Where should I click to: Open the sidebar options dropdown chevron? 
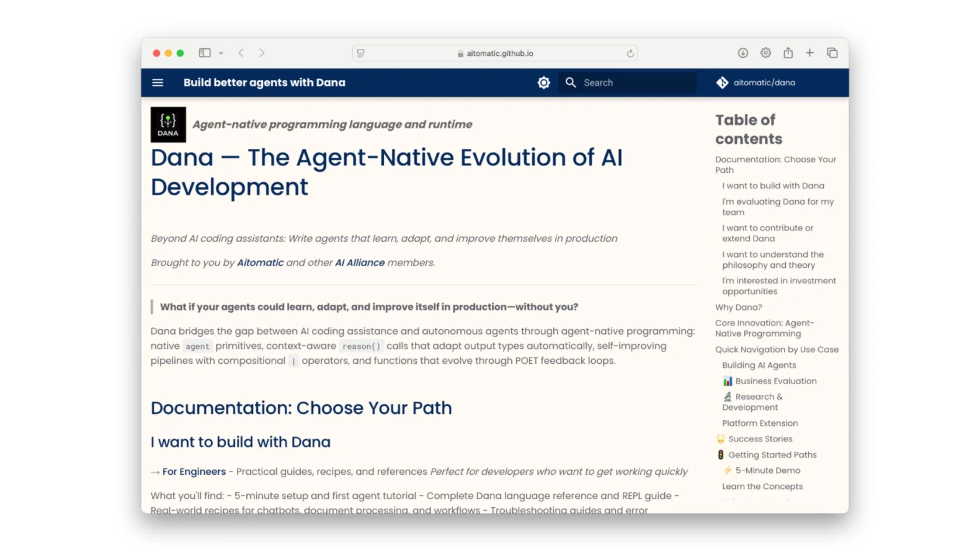click(221, 53)
